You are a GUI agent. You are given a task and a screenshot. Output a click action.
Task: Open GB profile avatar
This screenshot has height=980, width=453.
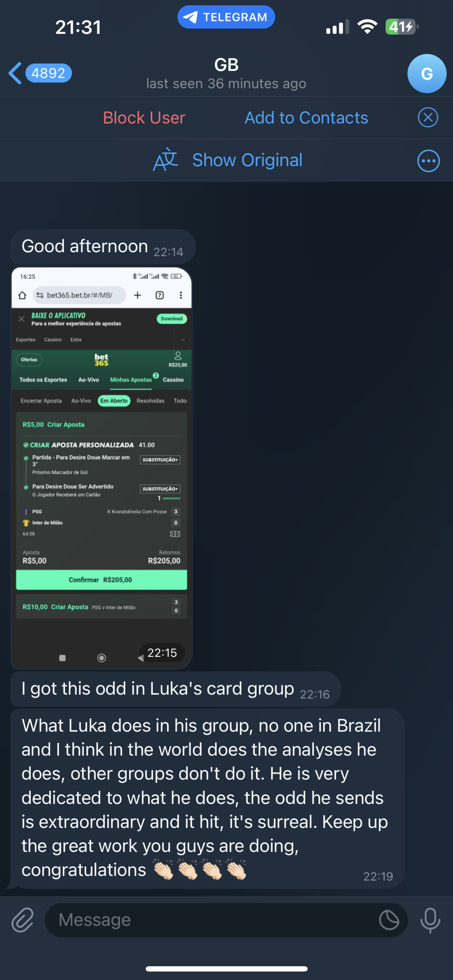427,73
